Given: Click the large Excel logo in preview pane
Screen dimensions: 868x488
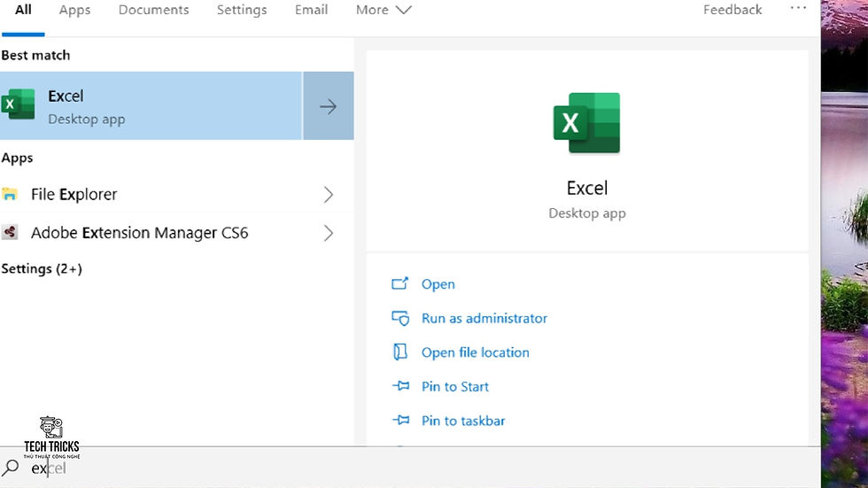Looking at the screenshot, I should click(586, 123).
